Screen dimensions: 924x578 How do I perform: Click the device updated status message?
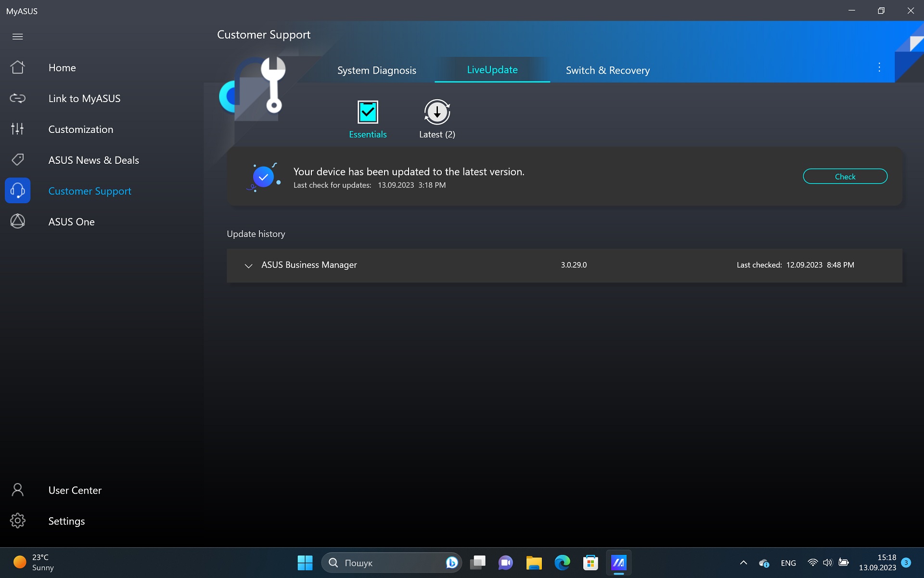pyautogui.click(x=409, y=172)
